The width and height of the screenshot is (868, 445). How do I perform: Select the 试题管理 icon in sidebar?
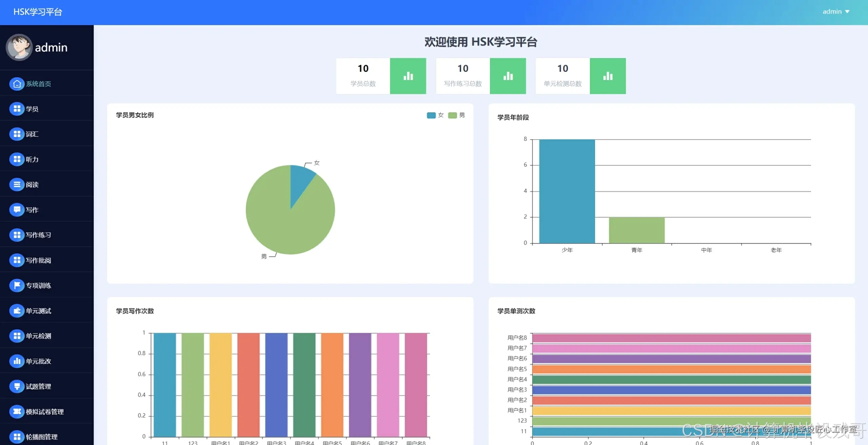pyautogui.click(x=17, y=386)
